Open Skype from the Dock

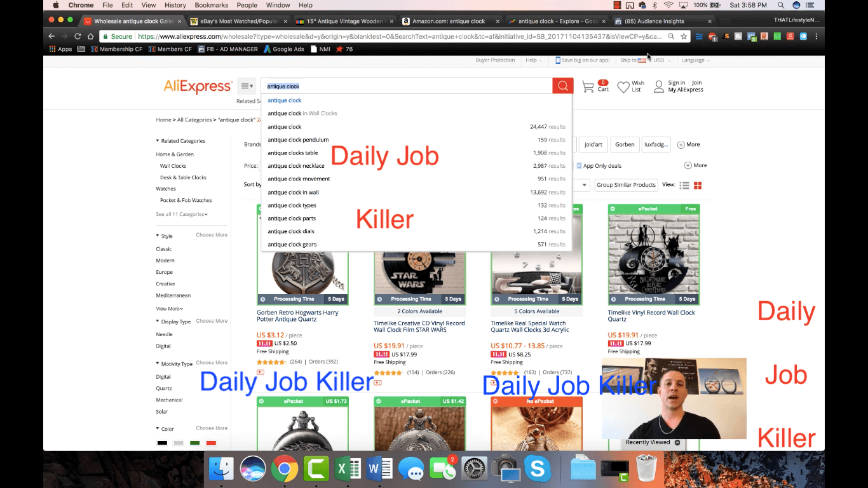click(x=538, y=469)
